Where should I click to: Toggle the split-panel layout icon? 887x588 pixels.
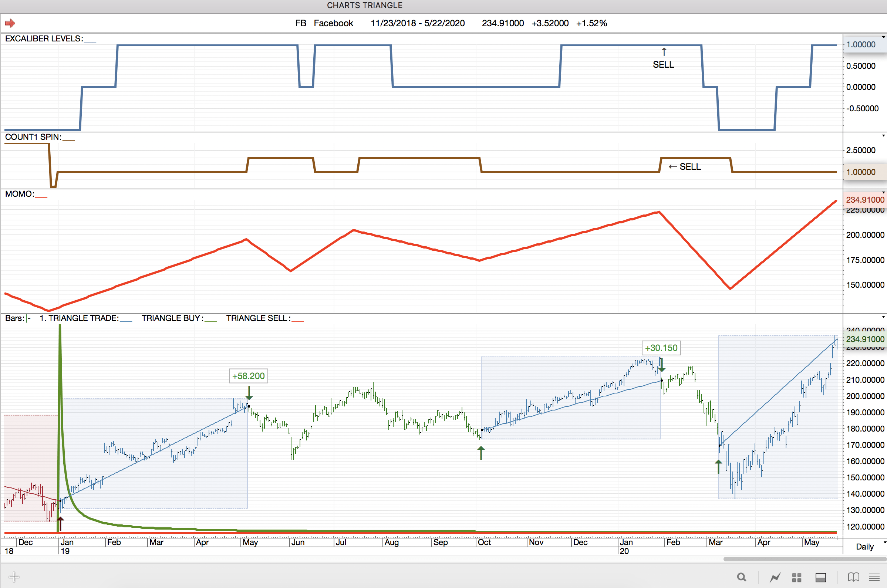[x=821, y=577]
